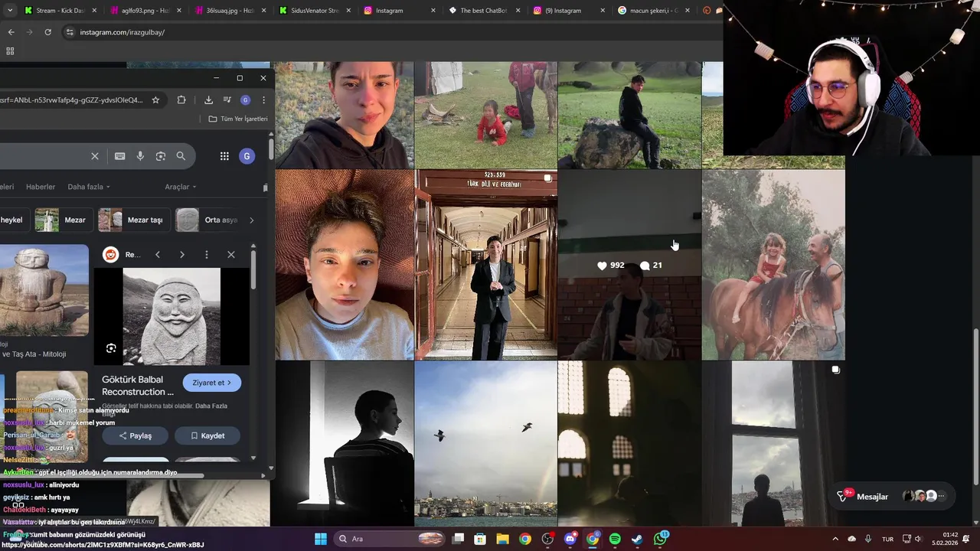Go to next image in preview panel

[x=182, y=255]
